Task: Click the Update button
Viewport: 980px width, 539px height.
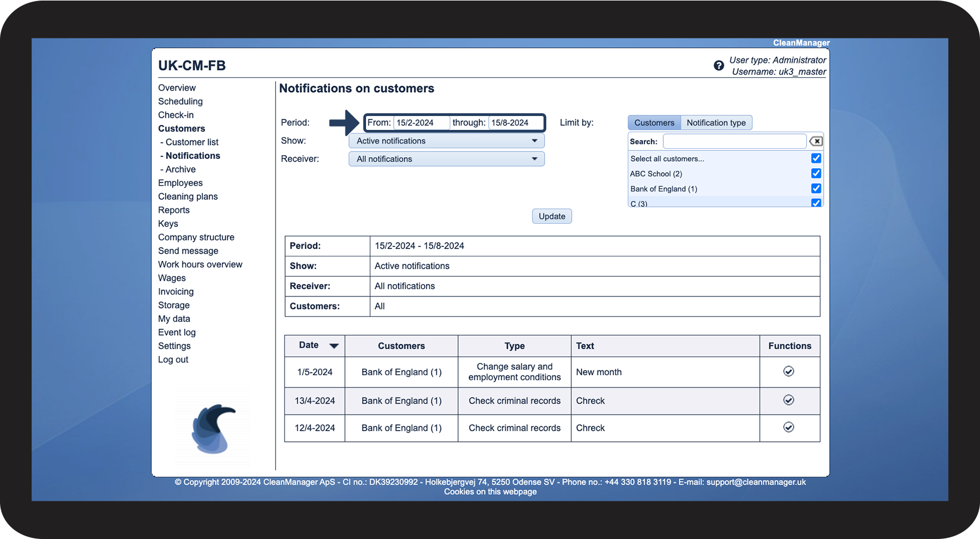Action: (552, 216)
